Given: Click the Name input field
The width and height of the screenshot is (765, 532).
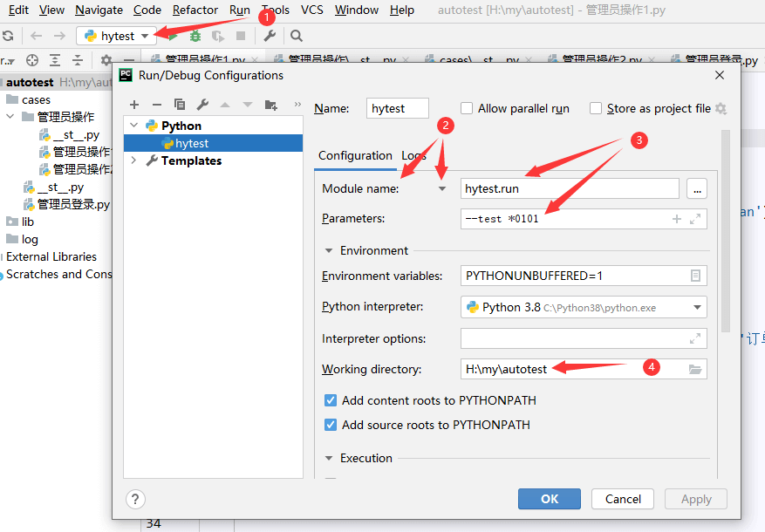Looking at the screenshot, I should pyautogui.click(x=398, y=108).
